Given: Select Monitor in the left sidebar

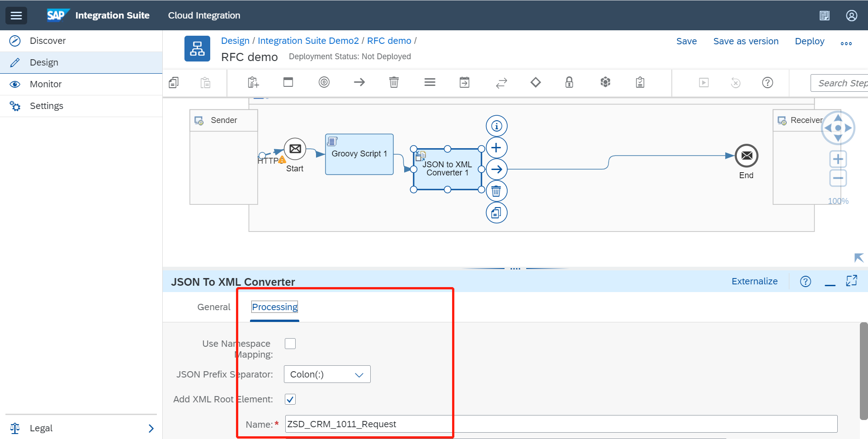Looking at the screenshot, I should [46, 84].
